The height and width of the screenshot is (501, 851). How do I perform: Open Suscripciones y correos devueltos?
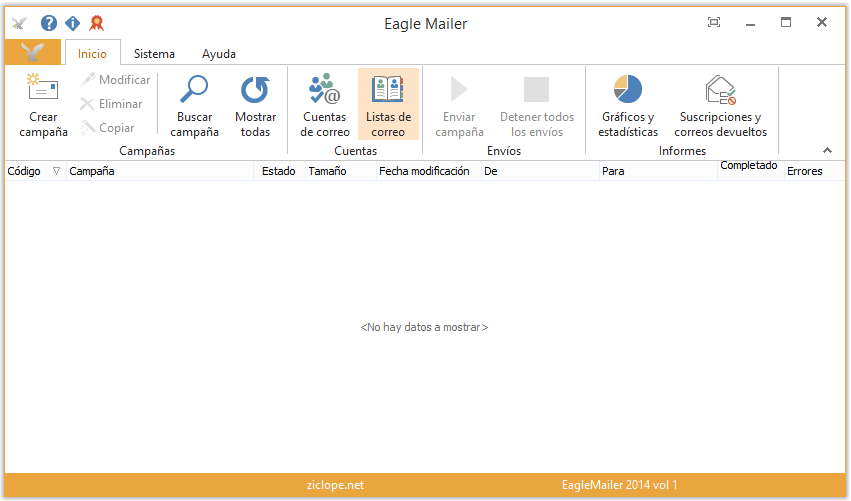coord(720,105)
